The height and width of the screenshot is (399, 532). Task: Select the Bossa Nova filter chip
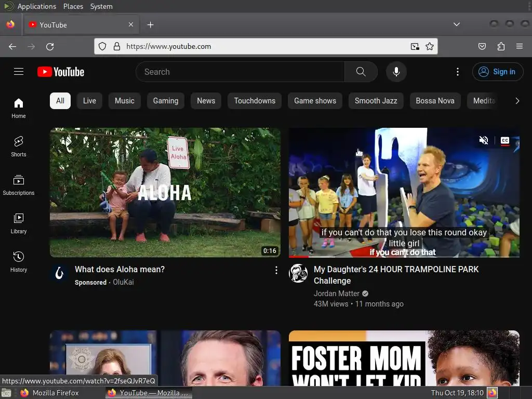coord(435,101)
